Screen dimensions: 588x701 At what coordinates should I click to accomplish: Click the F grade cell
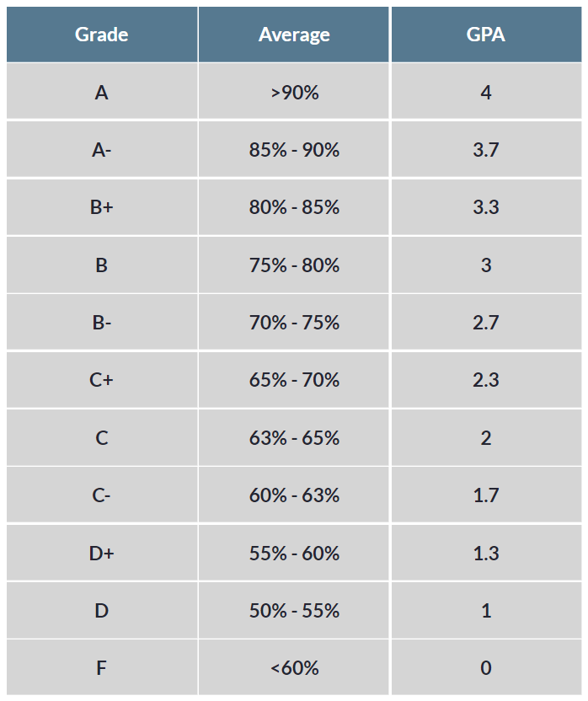(x=101, y=668)
